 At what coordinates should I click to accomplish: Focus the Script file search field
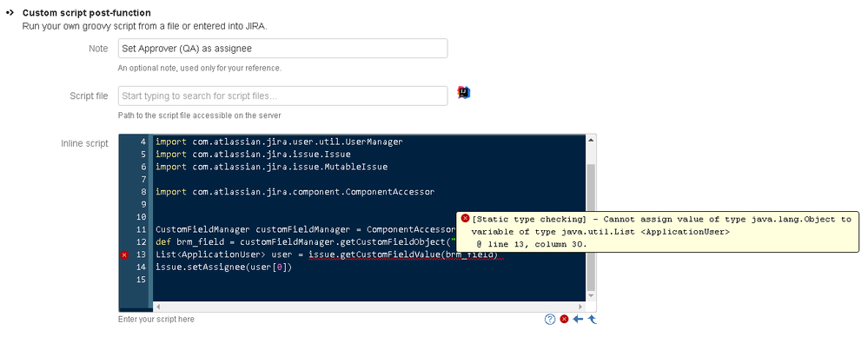click(x=283, y=96)
